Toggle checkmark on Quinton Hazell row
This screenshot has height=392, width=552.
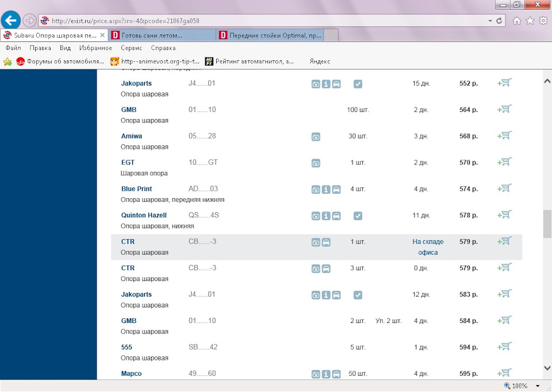click(x=358, y=216)
